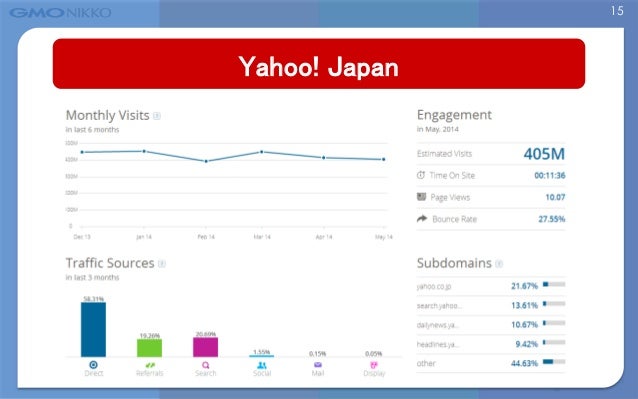This screenshot has height=399, width=638.
Task: Open the Traffic Sources info icon
Action: click(162, 264)
